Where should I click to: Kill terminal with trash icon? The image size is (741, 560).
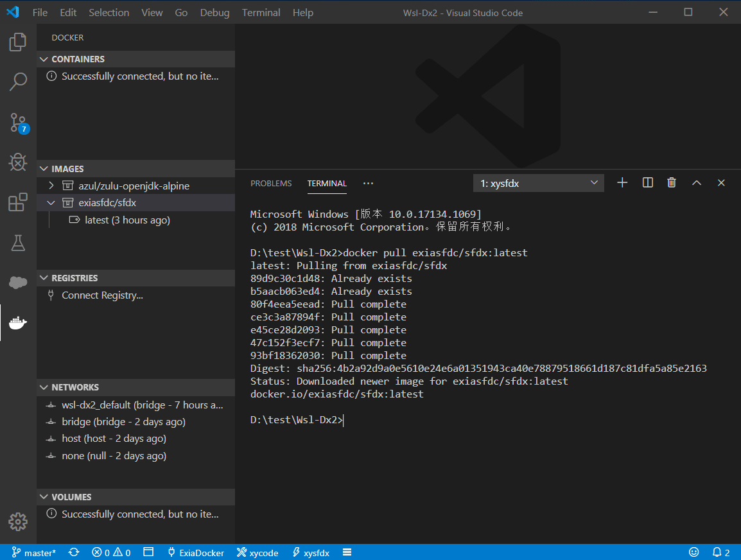pos(672,183)
